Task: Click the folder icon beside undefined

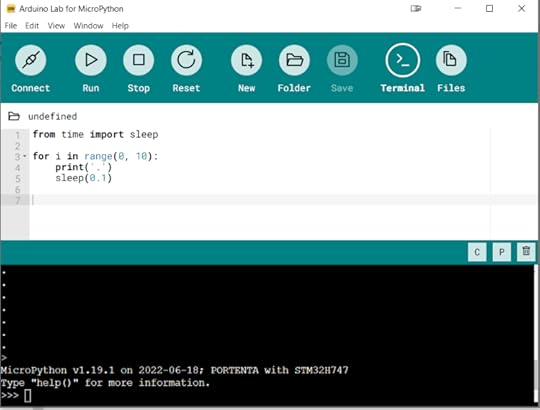Action: [14, 116]
